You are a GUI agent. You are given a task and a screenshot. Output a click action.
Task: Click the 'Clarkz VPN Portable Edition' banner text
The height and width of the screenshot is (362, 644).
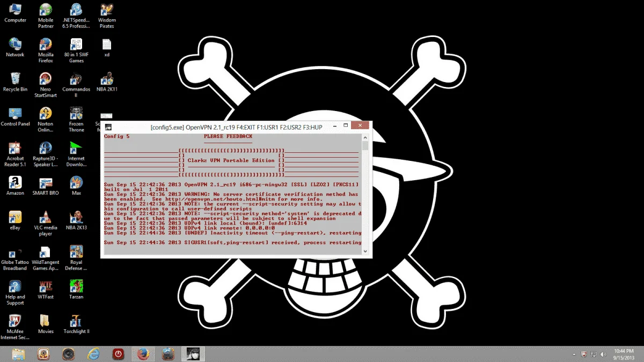coord(231,160)
